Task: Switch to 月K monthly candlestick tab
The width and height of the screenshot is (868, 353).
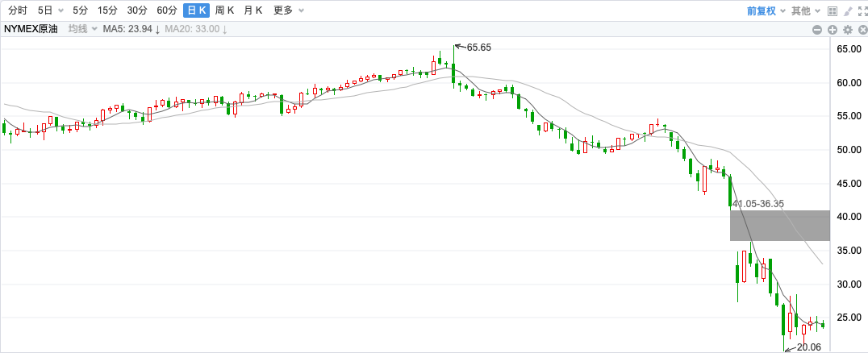Action: 253,10
